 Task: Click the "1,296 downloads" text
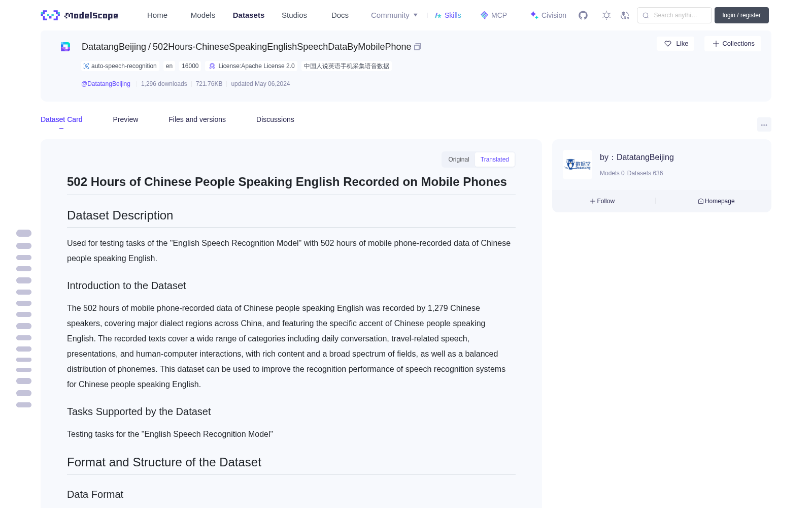[164, 84]
